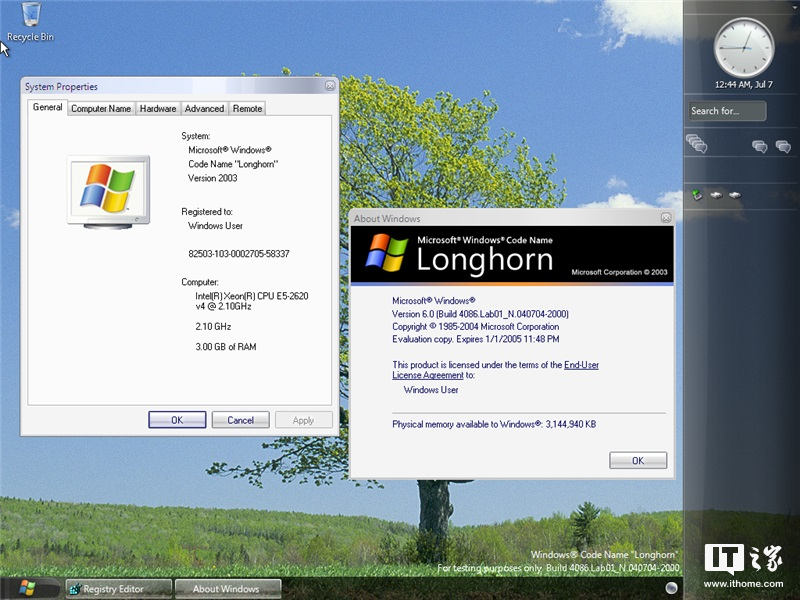
Task: Click the 'For testing purposes only' desktop build text
Action: 558,568
